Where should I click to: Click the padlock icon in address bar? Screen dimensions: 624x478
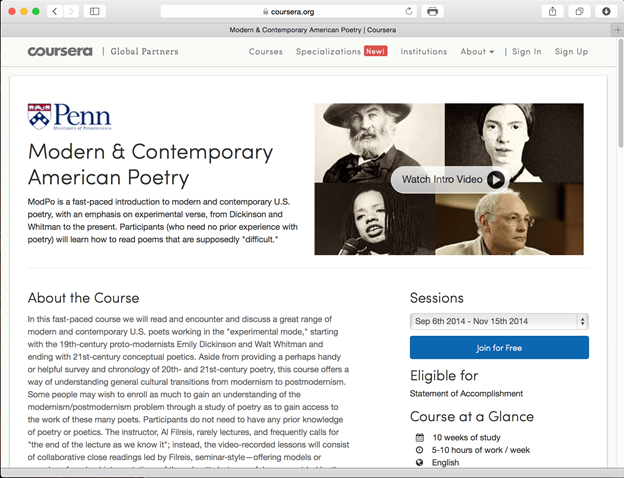pyautogui.click(x=265, y=12)
